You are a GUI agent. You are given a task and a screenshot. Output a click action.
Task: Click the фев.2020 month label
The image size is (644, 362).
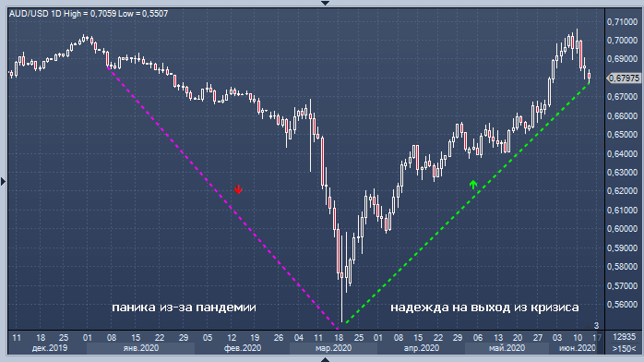point(243,348)
